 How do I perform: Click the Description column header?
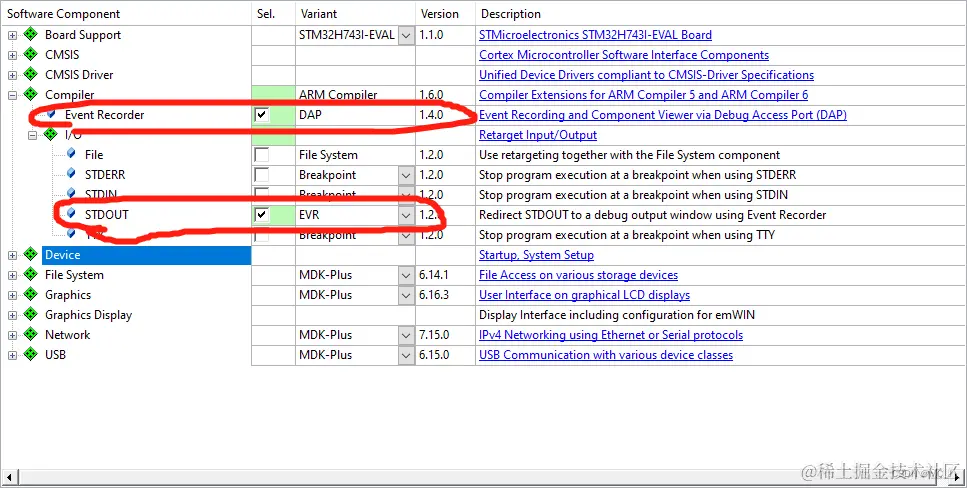pos(720,14)
